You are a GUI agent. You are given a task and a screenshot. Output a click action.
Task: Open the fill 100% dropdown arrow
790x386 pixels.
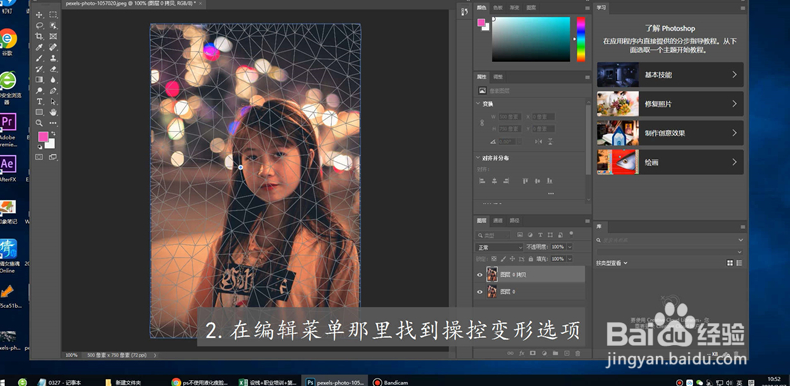point(570,259)
